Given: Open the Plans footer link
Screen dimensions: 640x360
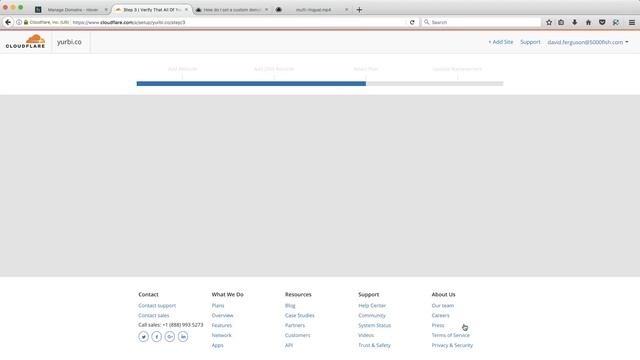Looking at the screenshot, I should point(218,306).
